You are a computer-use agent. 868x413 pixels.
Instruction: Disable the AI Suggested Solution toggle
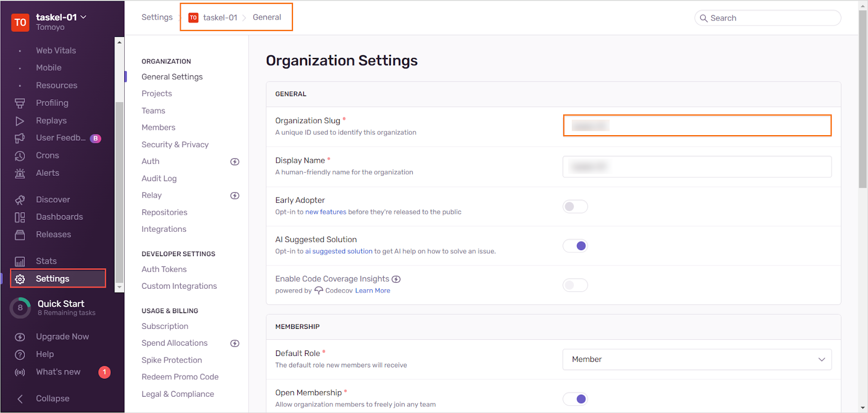click(575, 246)
